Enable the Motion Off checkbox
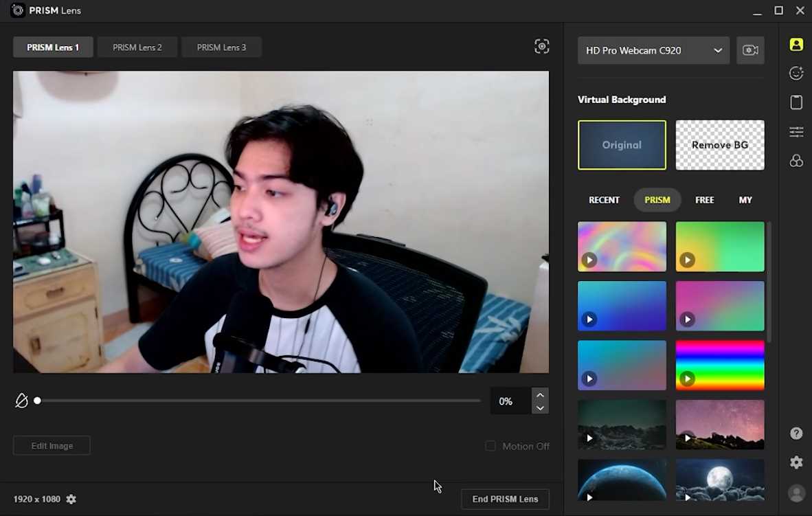Screen dimensions: 812x516 coord(490,446)
